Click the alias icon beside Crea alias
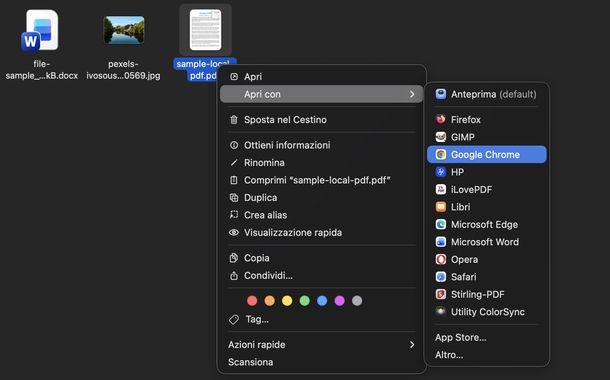610x380 pixels. (x=234, y=215)
